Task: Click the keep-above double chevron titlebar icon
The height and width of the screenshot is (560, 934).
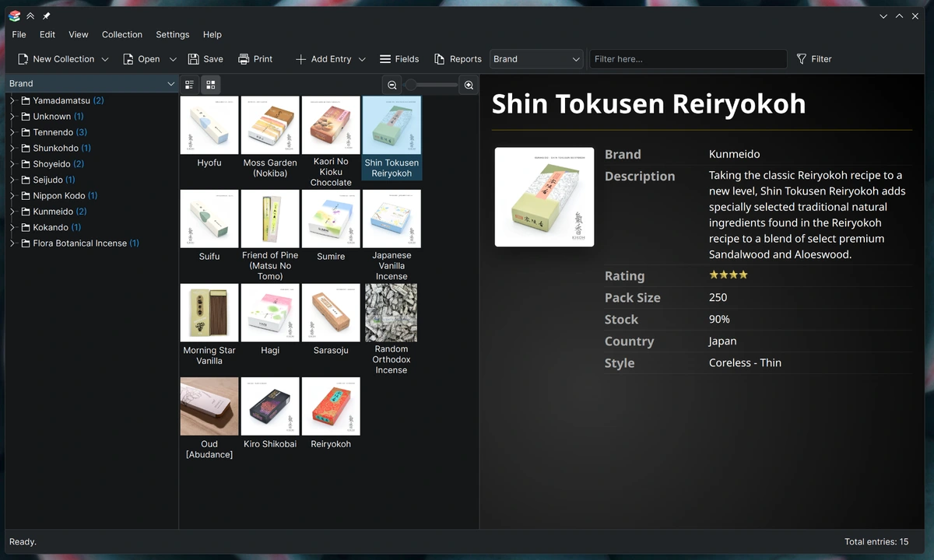Action: pyautogui.click(x=30, y=16)
